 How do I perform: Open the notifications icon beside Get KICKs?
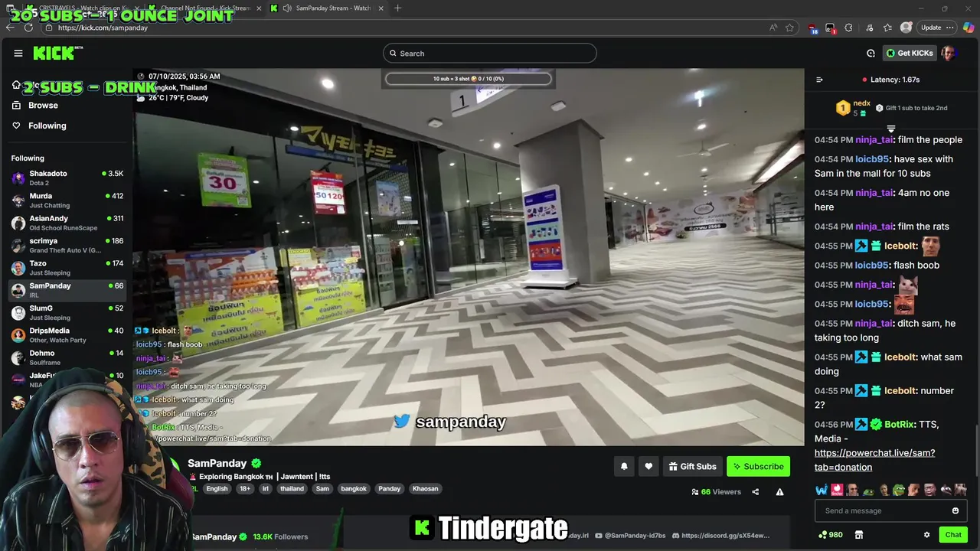click(871, 53)
